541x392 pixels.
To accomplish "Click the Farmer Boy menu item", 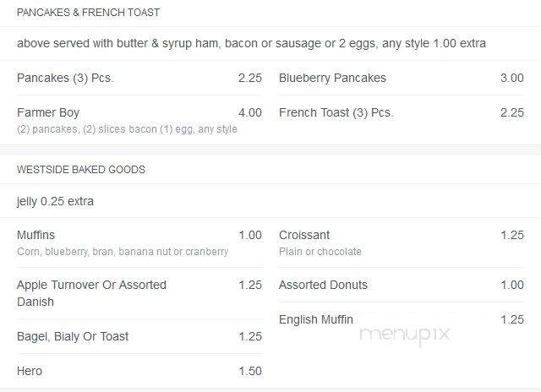I will [48, 112].
